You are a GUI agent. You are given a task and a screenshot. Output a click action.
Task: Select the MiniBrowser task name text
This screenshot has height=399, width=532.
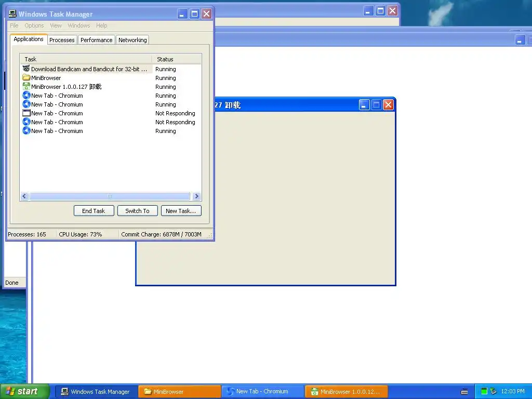(x=46, y=78)
